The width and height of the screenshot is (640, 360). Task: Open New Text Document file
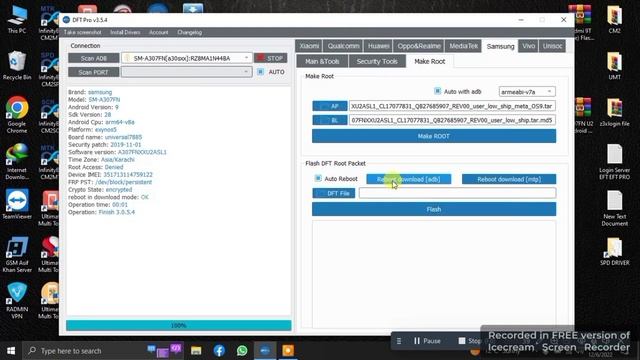(x=614, y=208)
